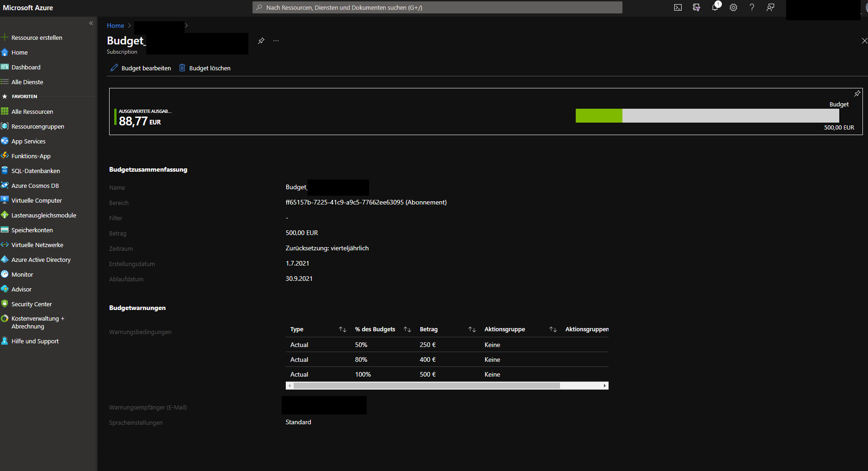Sort warnings by Type column
Screen dimensions: 868x471
tap(342, 329)
